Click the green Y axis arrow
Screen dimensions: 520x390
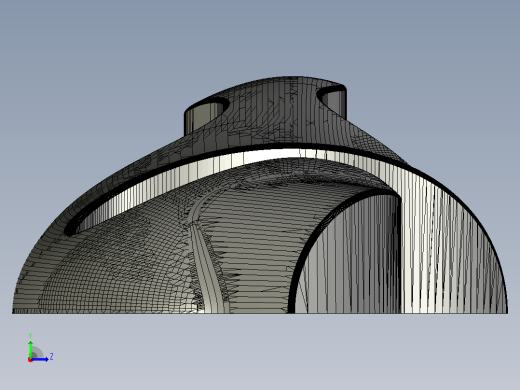click(x=30, y=349)
